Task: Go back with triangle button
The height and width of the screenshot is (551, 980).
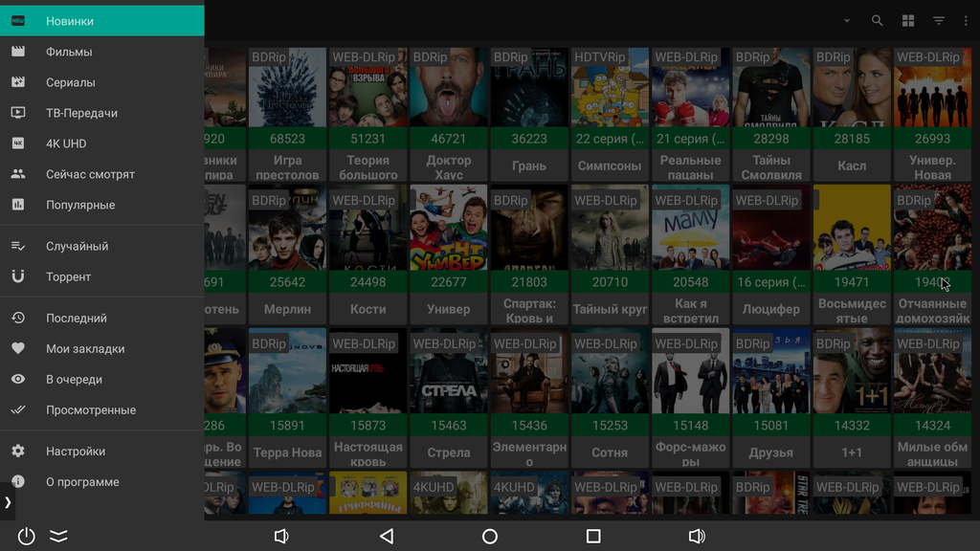Action: [387, 536]
